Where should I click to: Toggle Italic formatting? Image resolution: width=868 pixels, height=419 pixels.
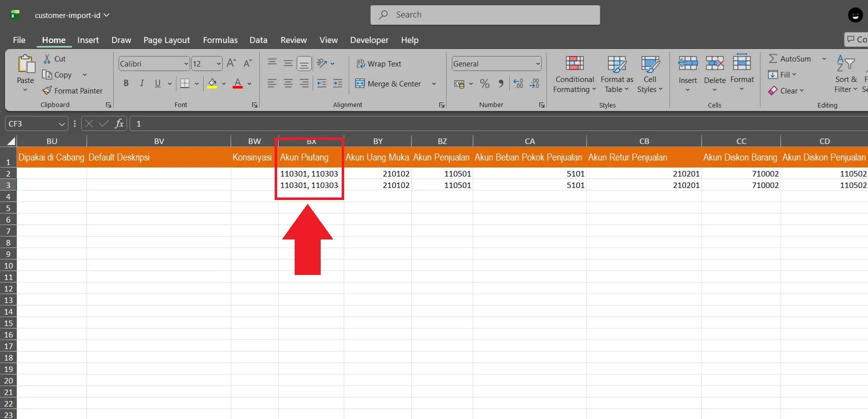(142, 83)
